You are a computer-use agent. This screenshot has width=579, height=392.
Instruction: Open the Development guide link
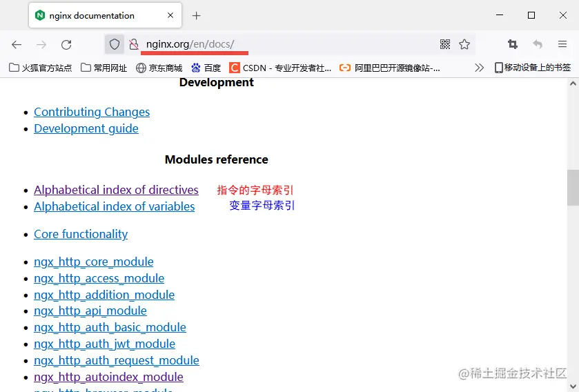click(86, 128)
